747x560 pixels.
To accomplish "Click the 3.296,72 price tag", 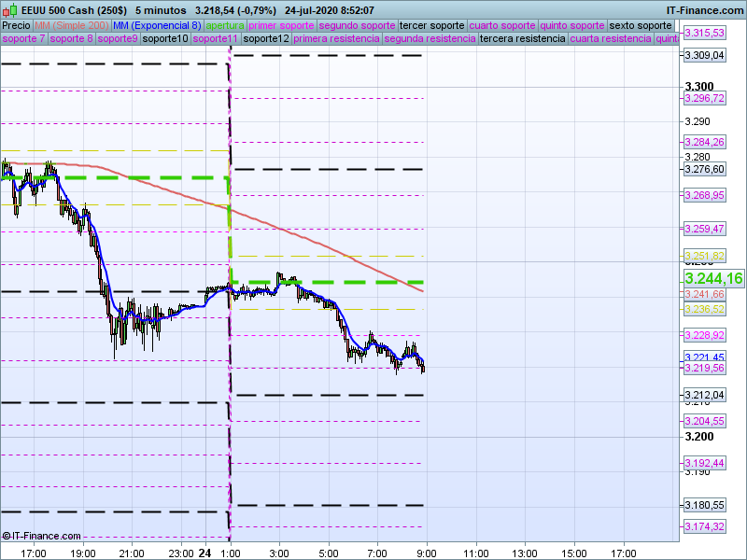I will click(x=705, y=99).
